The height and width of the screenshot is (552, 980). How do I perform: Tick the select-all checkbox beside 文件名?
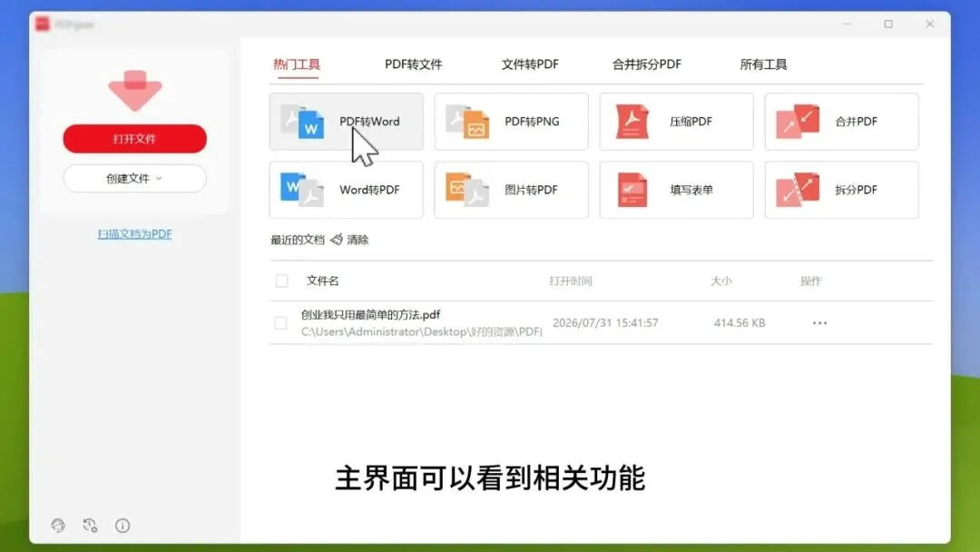[282, 281]
